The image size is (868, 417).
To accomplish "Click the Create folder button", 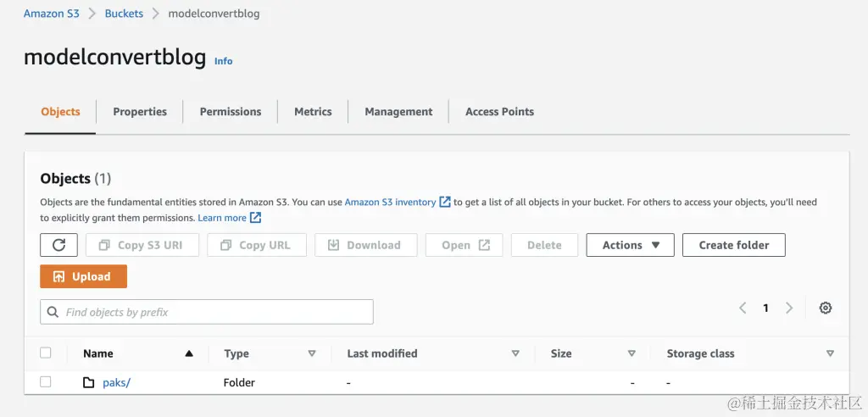I will 733,245.
